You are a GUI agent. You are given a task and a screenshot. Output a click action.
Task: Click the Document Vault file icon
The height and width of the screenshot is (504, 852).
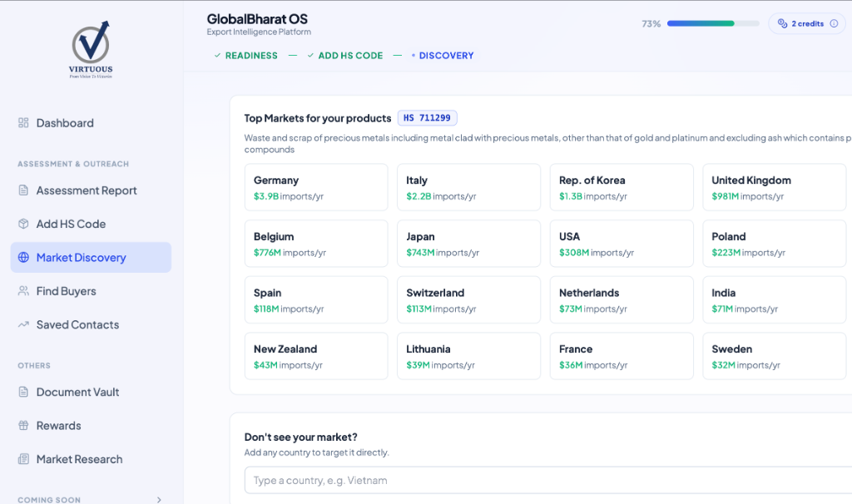tap(23, 392)
